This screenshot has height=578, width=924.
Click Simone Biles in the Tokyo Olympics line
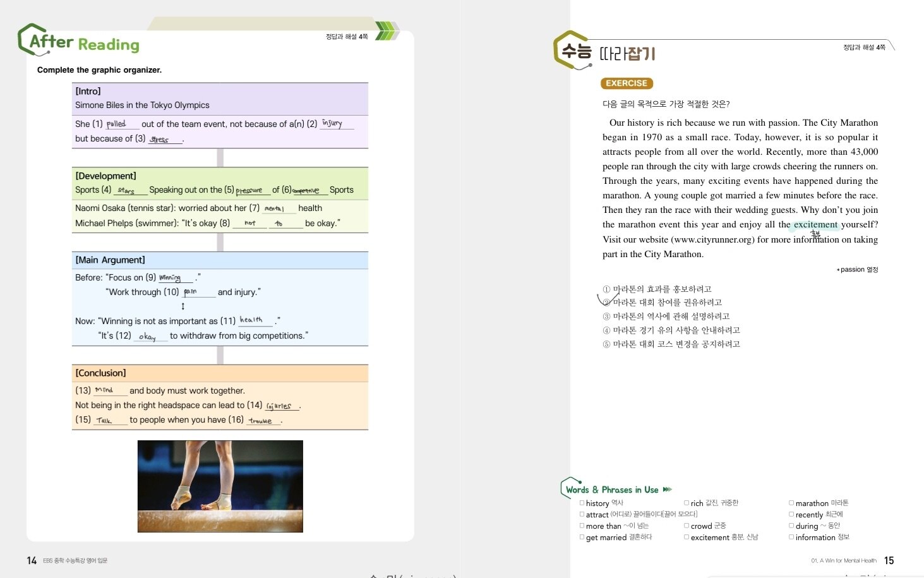tap(142, 105)
